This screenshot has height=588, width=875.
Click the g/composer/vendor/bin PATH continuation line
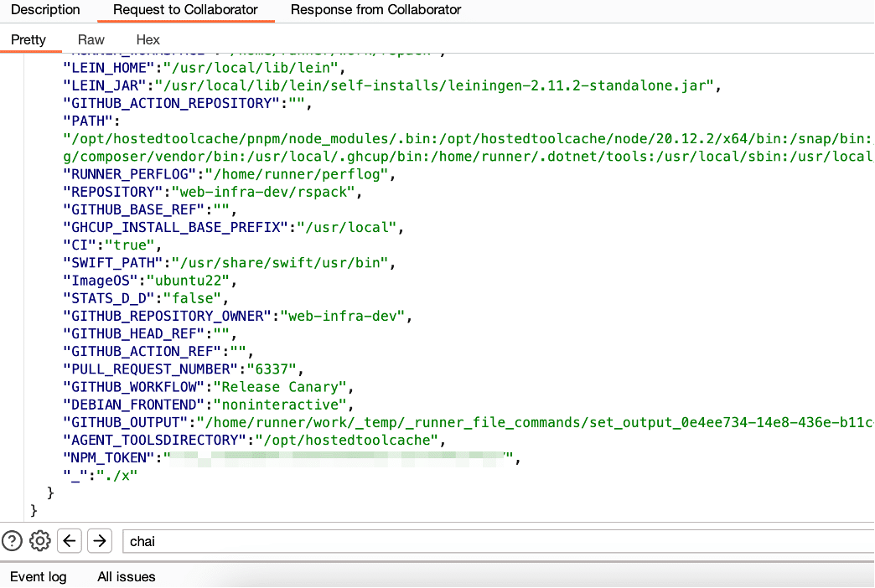coord(468,157)
